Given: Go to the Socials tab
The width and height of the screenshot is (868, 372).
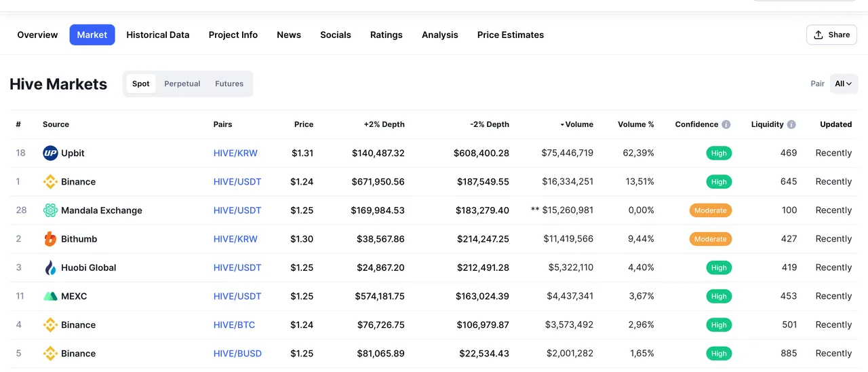Looking at the screenshot, I should click(x=336, y=35).
